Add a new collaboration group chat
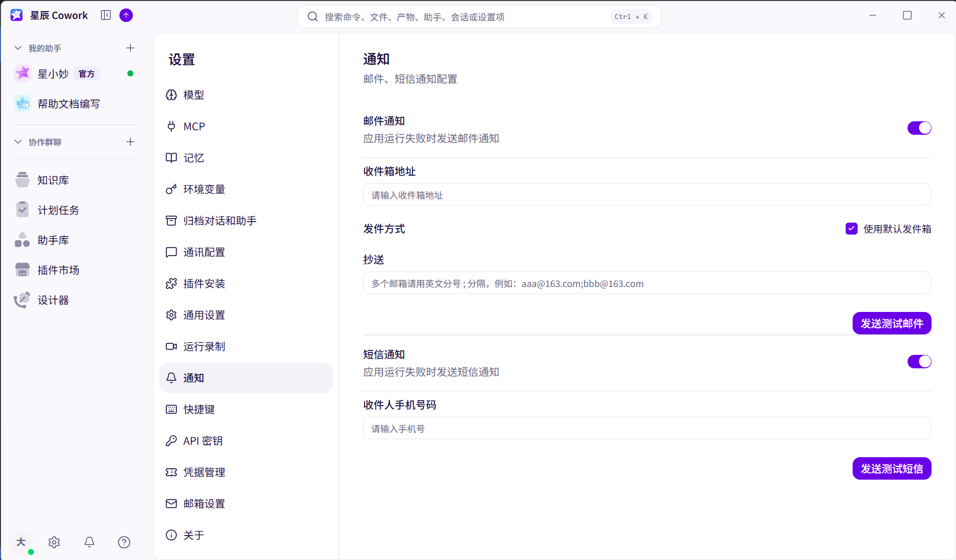The height and width of the screenshot is (560, 956). click(x=130, y=142)
